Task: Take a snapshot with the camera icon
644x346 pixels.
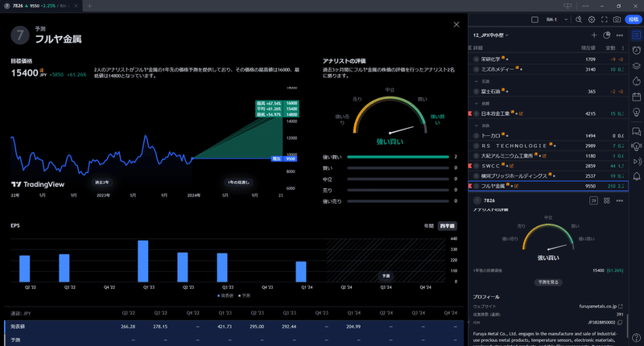Action: coord(617,19)
